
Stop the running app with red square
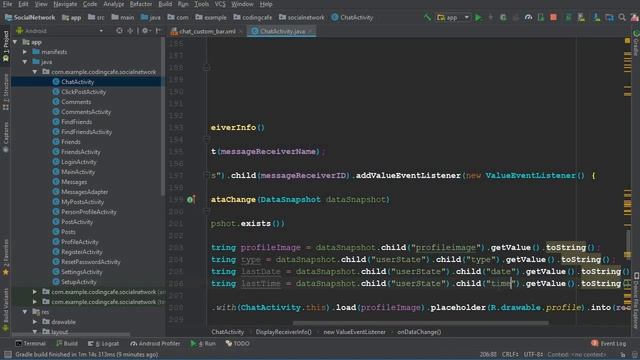pos(553,18)
